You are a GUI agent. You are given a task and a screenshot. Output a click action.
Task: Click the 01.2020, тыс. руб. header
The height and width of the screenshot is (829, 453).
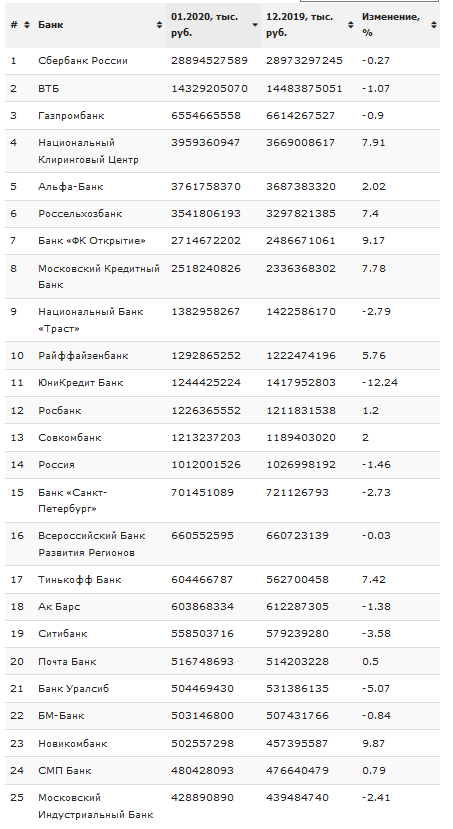click(x=204, y=25)
